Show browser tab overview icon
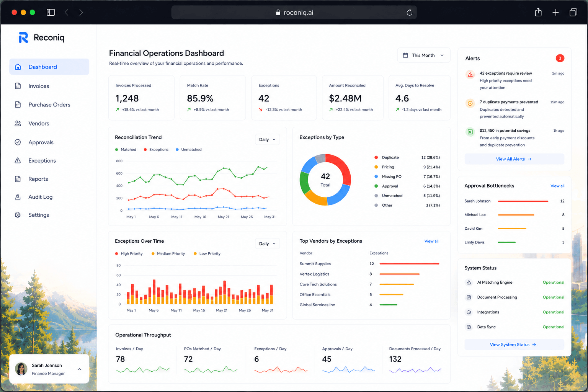The width and height of the screenshot is (588, 392). pyautogui.click(x=573, y=12)
